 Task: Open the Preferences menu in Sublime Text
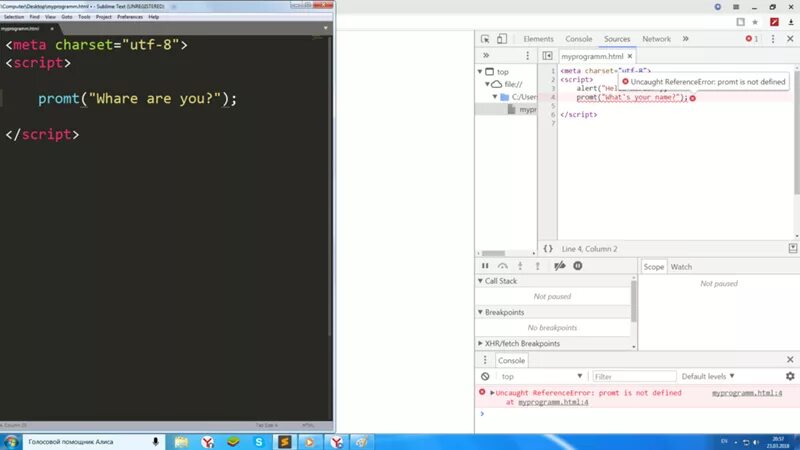(130, 17)
